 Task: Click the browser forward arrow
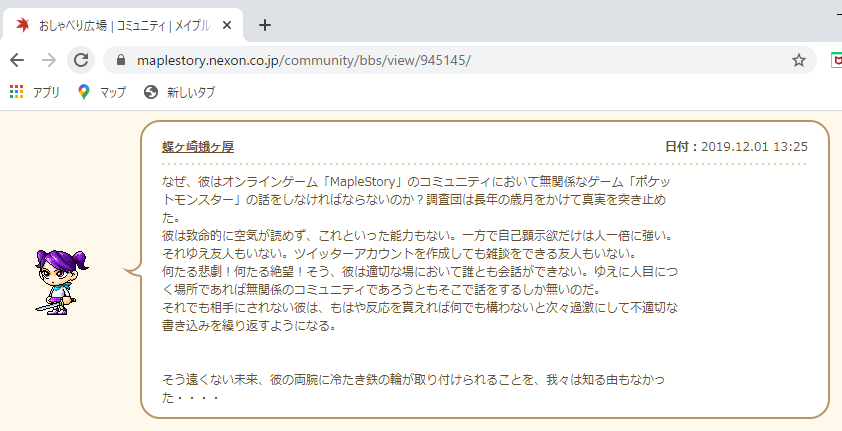pos(49,60)
